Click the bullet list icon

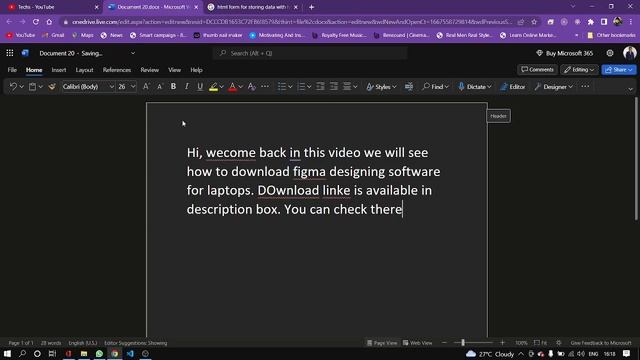(x=282, y=87)
